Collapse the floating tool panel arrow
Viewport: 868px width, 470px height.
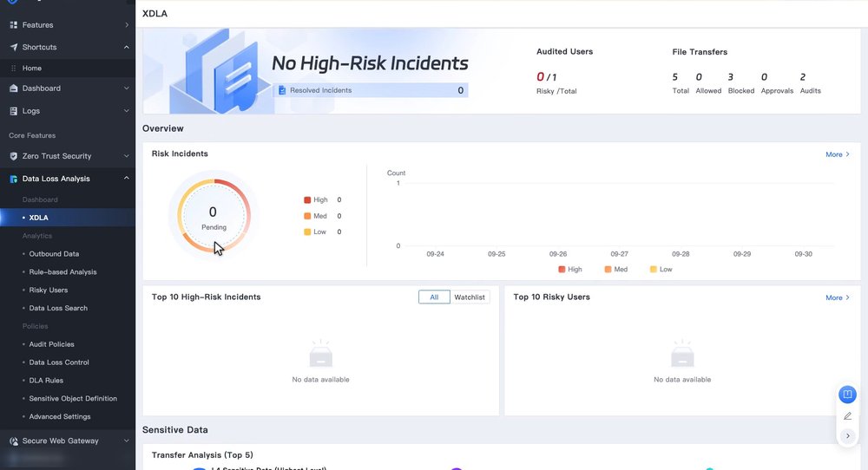pyautogui.click(x=847, y=435)
